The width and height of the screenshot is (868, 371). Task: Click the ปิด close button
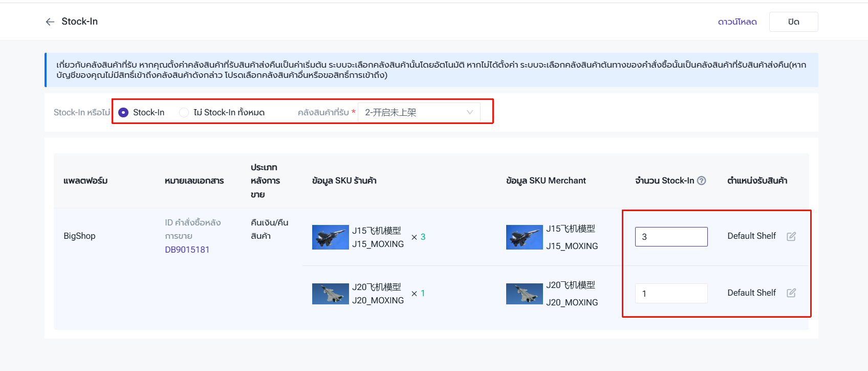pos(793,22)
